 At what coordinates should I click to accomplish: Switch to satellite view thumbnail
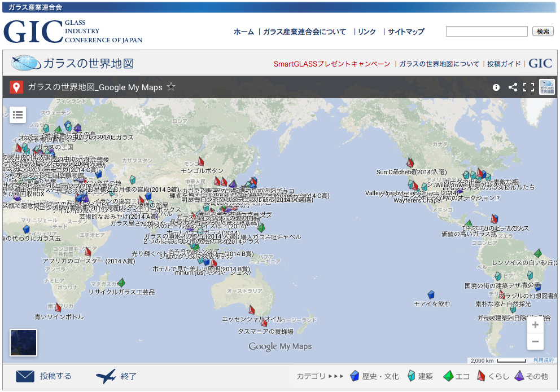coord(23,342)
